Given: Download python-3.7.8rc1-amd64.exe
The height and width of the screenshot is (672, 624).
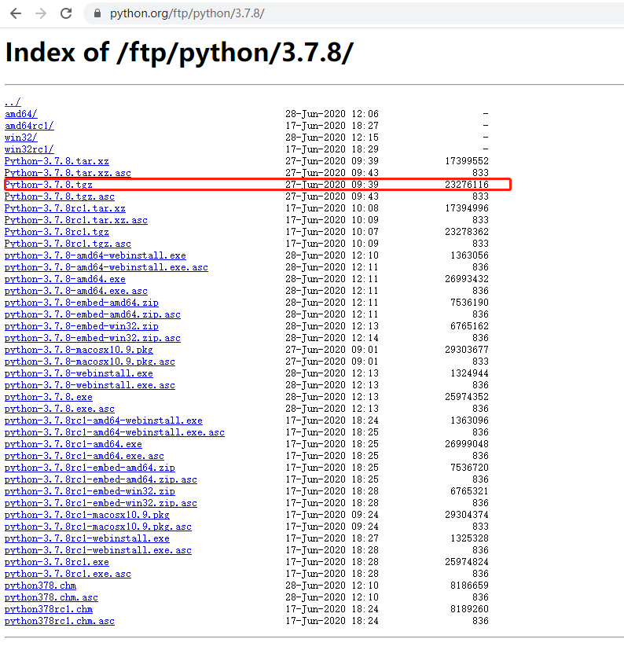Looking at the screenshot, I should [x=73, y=444].
